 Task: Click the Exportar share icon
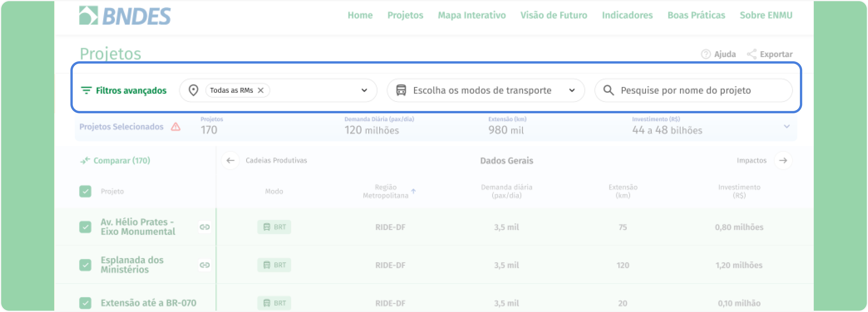click(751, 54)
